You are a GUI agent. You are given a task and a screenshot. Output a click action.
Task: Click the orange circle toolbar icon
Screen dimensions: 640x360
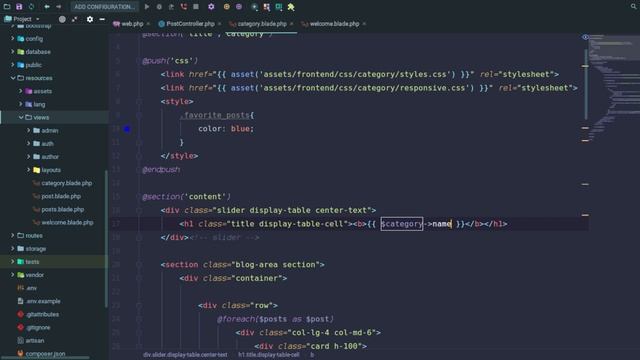[227, 7]
